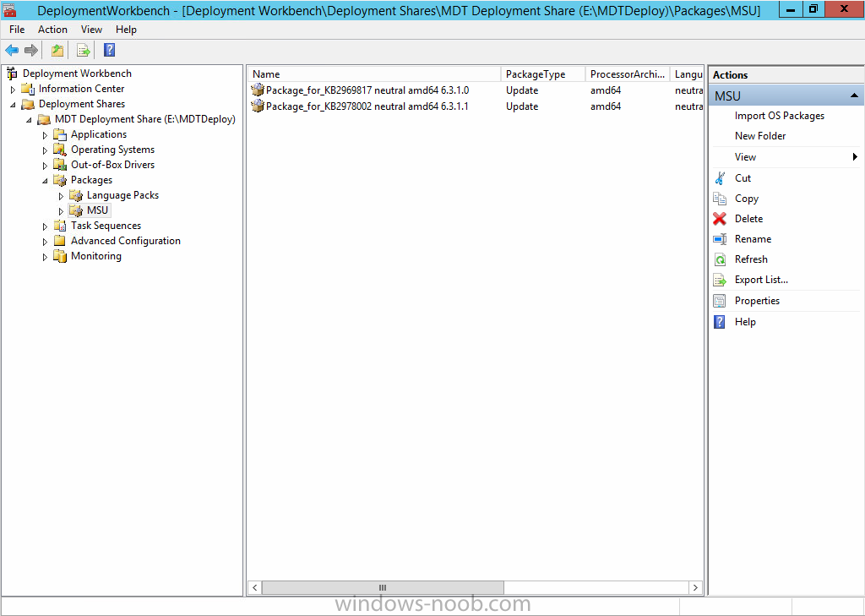Select the Advanced Configuration tree label
Image resolution: width=865 pixels, height=616 pixels.
coord(126,241)
